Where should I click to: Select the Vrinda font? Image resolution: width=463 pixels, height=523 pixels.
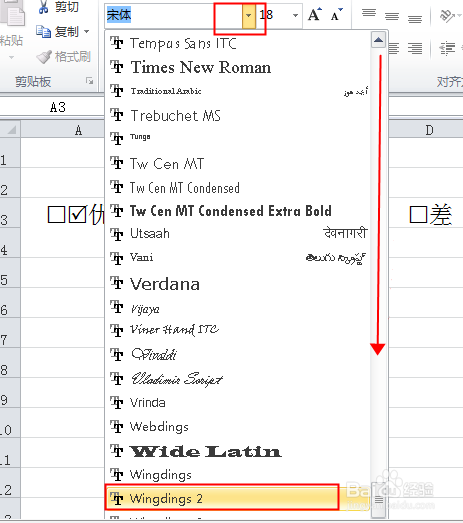click(x=238, y=403)
